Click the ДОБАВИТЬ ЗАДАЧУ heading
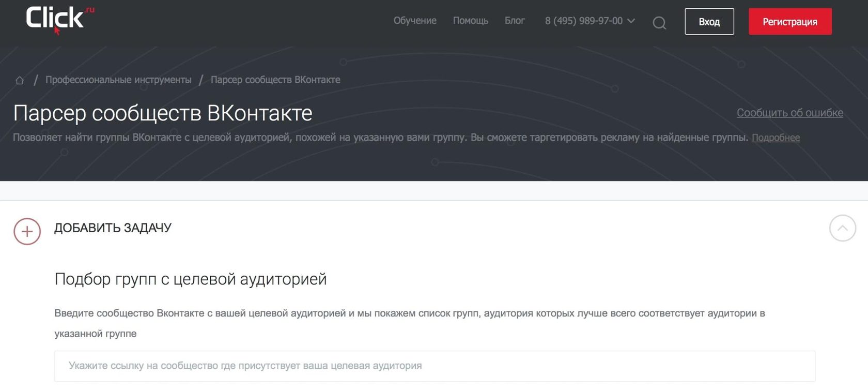 tap(113, 228)
